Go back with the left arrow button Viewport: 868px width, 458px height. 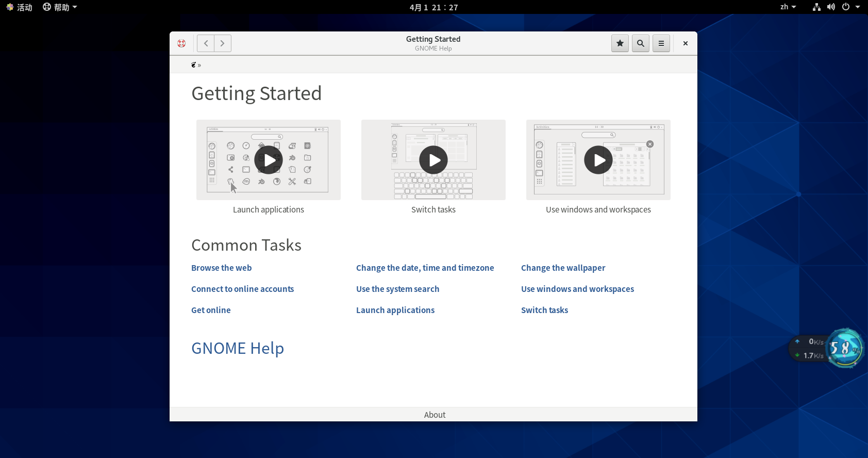click(x=206, y=43)
